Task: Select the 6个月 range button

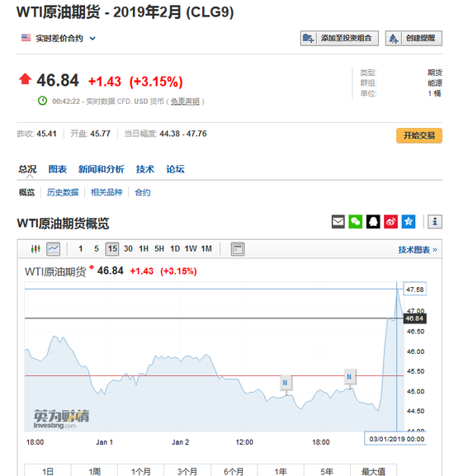Action: (234, 470)
